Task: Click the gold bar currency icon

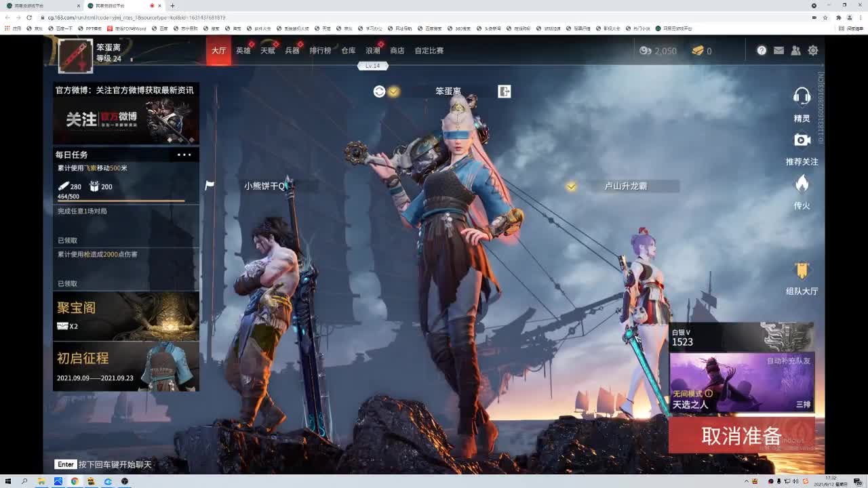Action: pos(698,51)
